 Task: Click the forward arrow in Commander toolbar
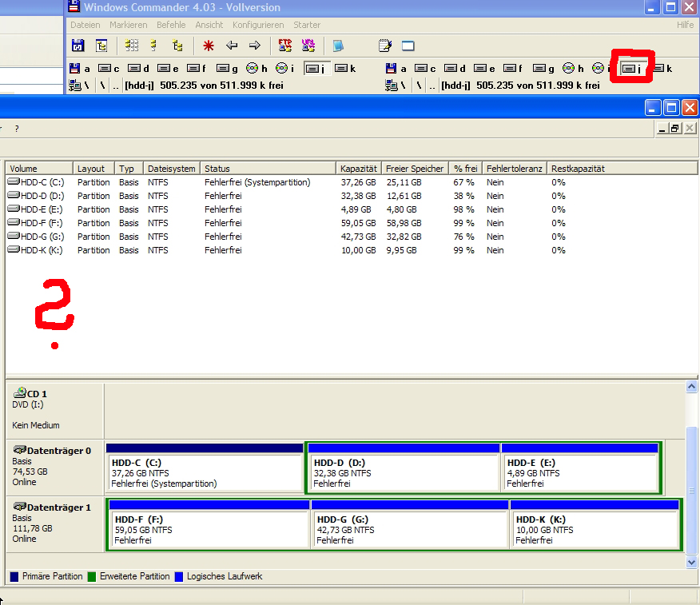[x=255, y=46]
